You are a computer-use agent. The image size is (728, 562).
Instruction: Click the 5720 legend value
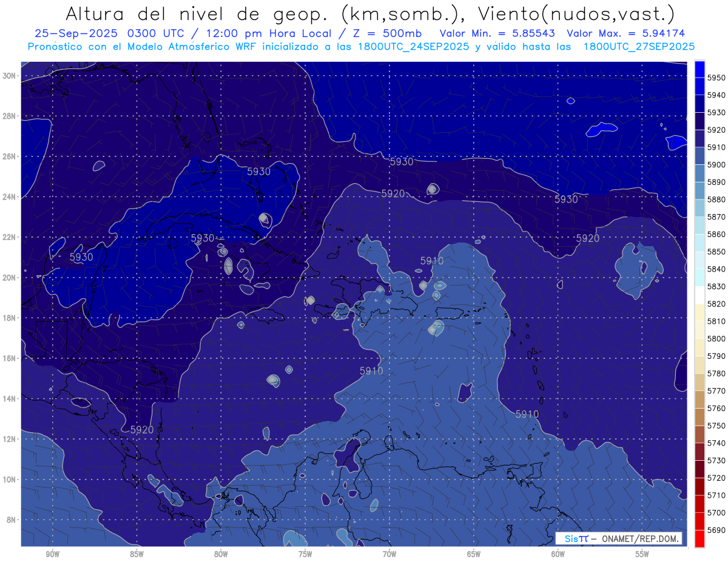[716, 478]
